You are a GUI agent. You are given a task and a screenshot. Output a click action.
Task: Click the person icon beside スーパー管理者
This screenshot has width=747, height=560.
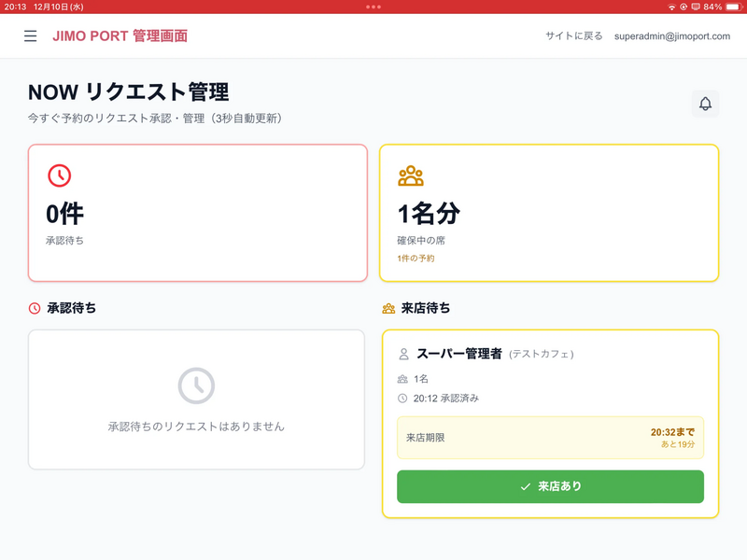(x=404, y=355)
